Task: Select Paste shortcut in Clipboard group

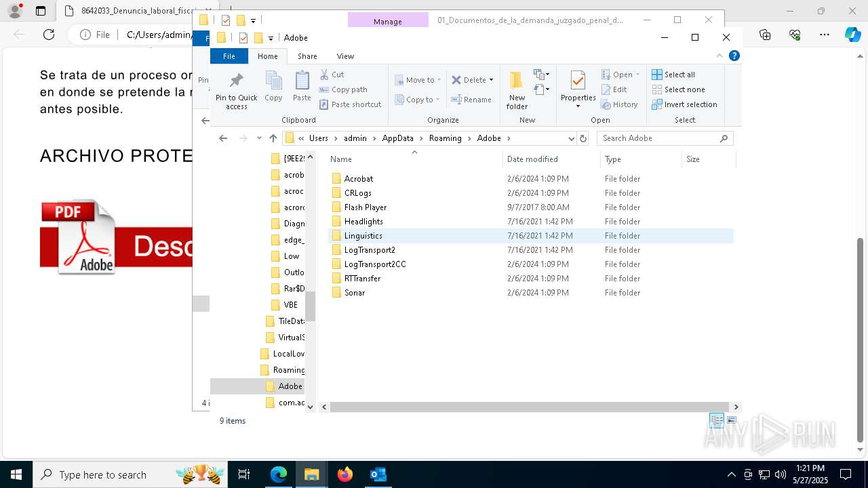Action: pos(350,104)
